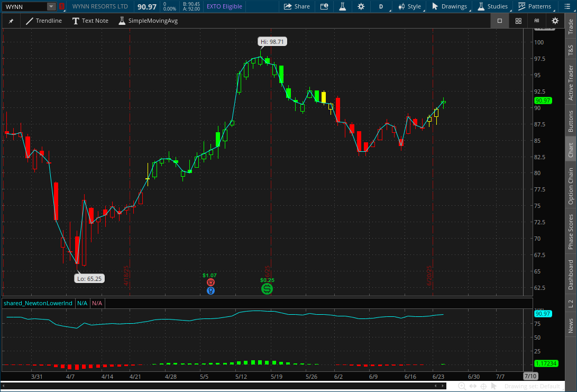Click the scroll-left triangle near scrollbar end
577x392 pixels.
point(436,386)
